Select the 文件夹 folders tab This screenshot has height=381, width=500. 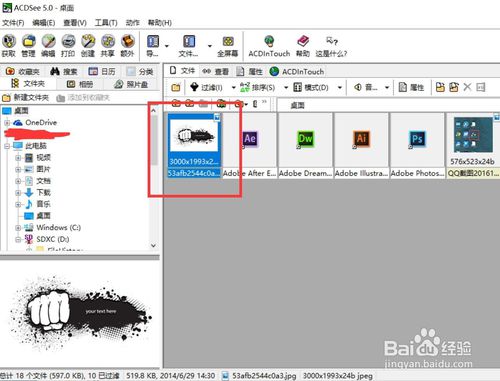[28, 83]
